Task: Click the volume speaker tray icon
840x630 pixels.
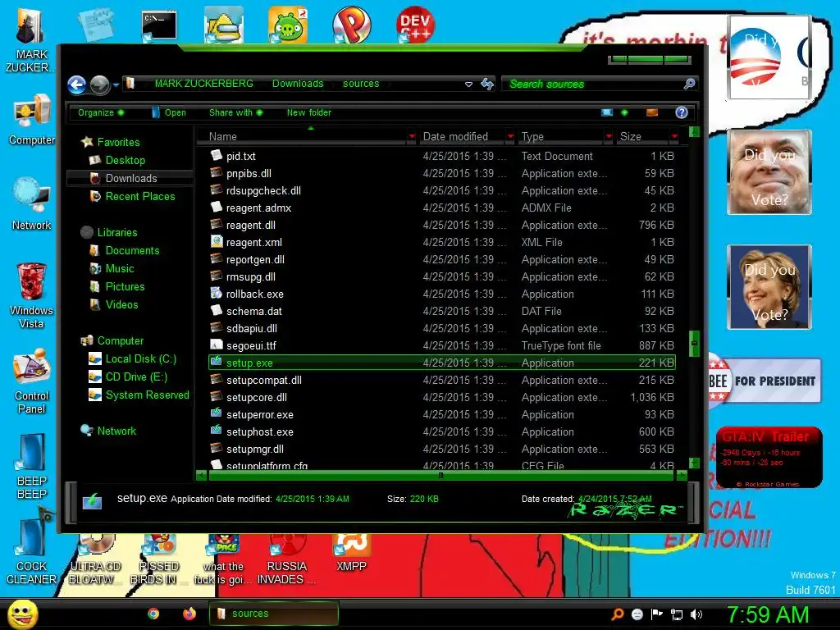Action: [696, 614]
